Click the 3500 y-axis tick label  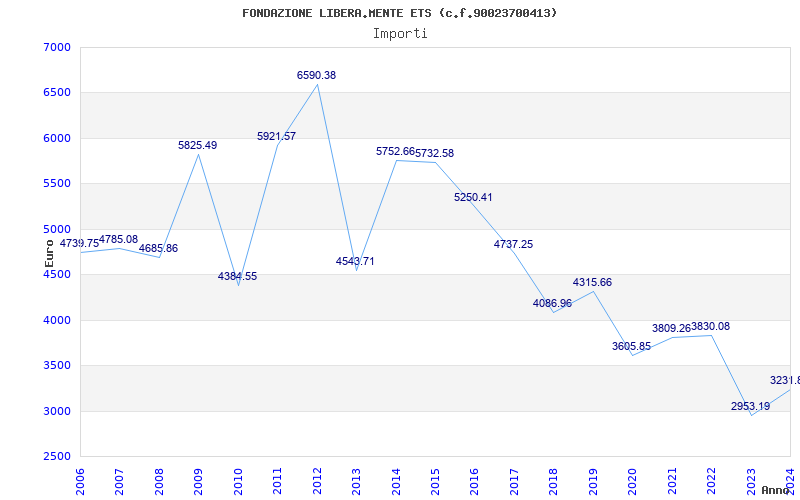click(57, 366)
